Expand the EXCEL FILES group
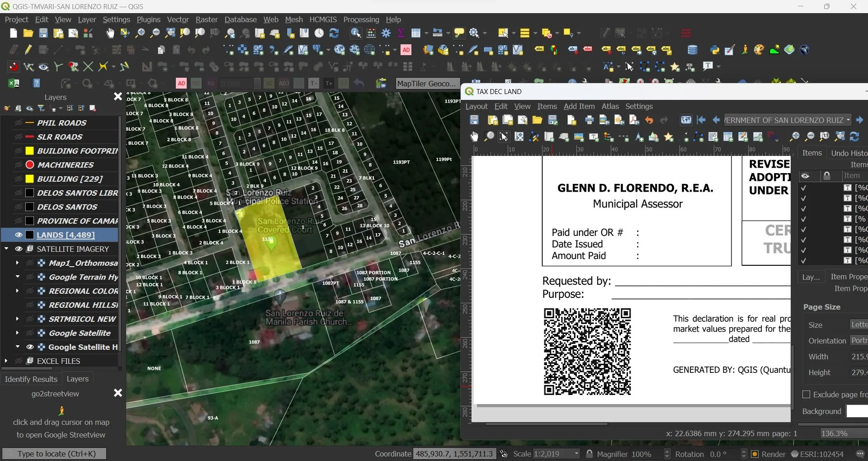 (6, 361)
